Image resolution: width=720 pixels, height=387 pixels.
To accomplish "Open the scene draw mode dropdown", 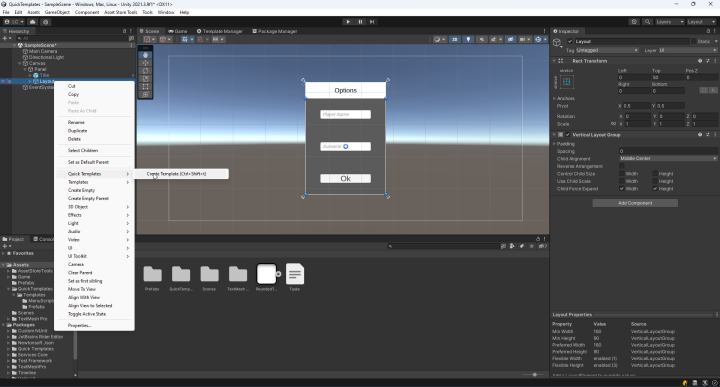I will click(439, 39).
